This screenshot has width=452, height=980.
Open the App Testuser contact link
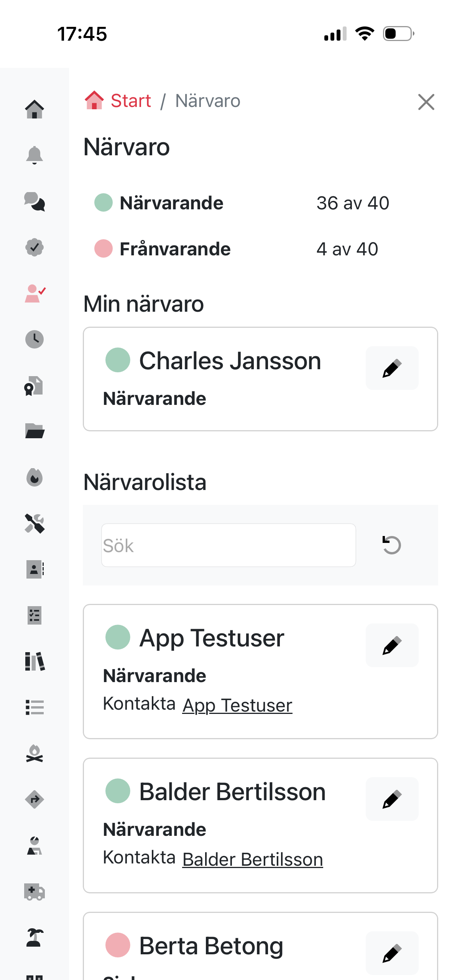[x=237, y=705]
